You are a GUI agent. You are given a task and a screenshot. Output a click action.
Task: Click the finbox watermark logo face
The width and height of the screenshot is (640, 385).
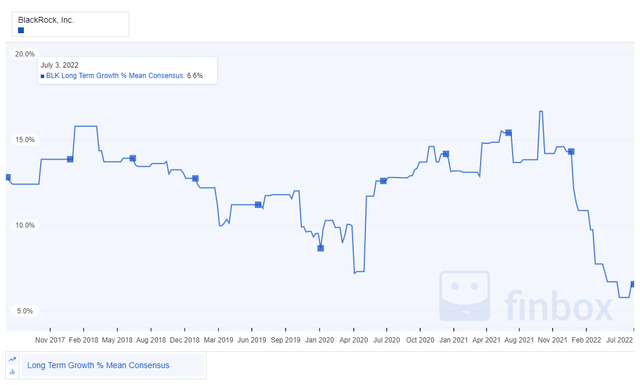[464, 296]
